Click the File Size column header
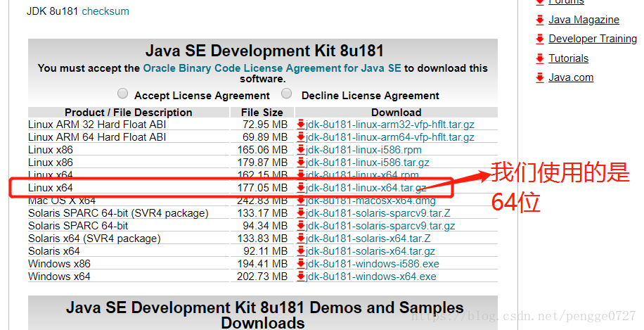 click(262, 113)
